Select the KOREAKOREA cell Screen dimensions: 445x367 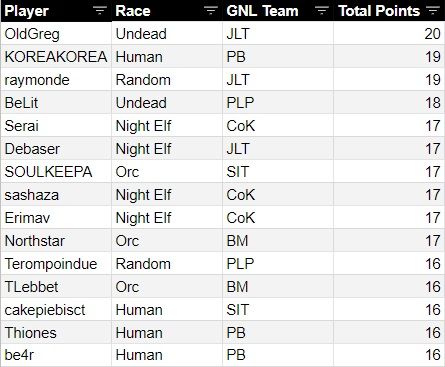click(56, 57)
